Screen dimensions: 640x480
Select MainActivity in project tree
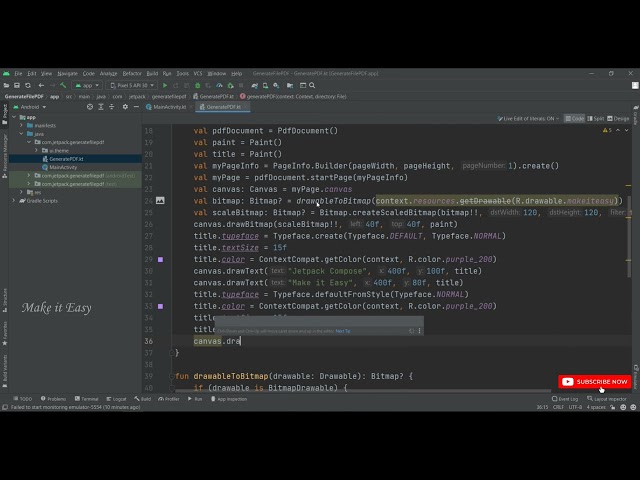tap(63, 167)
